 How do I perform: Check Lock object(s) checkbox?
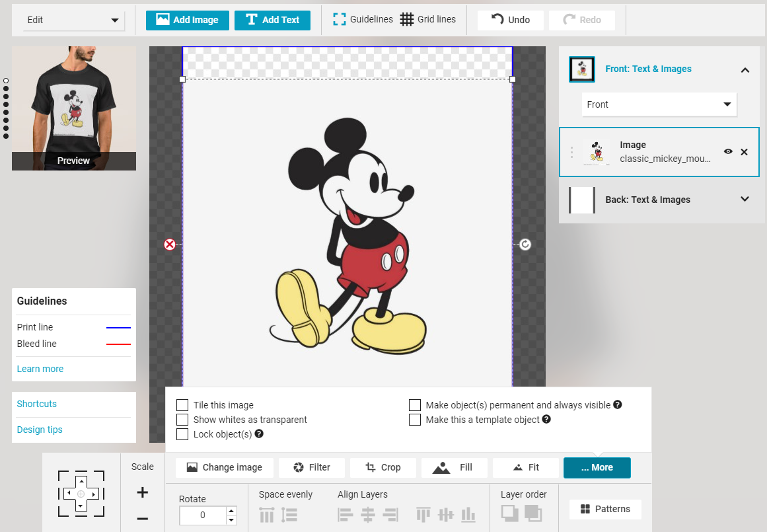coord(182,434)
